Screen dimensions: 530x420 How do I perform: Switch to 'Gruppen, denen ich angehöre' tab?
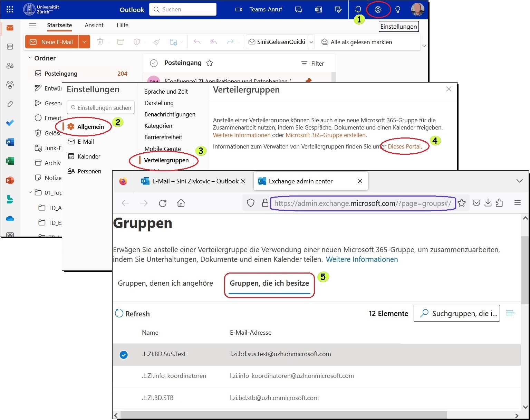click(x=165, y=283)
